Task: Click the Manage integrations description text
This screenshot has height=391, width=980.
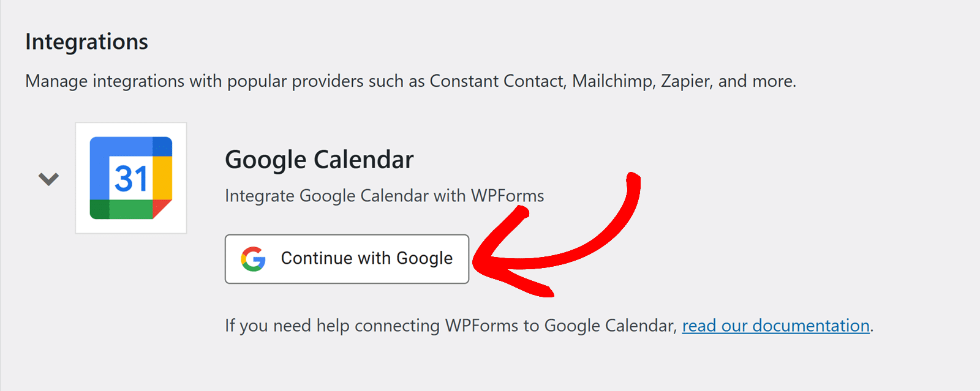Action: pos(410,81)
